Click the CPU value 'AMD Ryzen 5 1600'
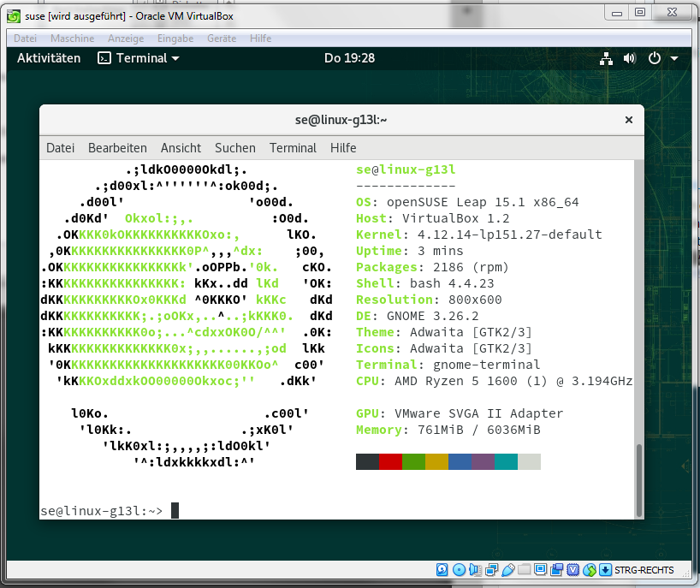 pos(456,381)
